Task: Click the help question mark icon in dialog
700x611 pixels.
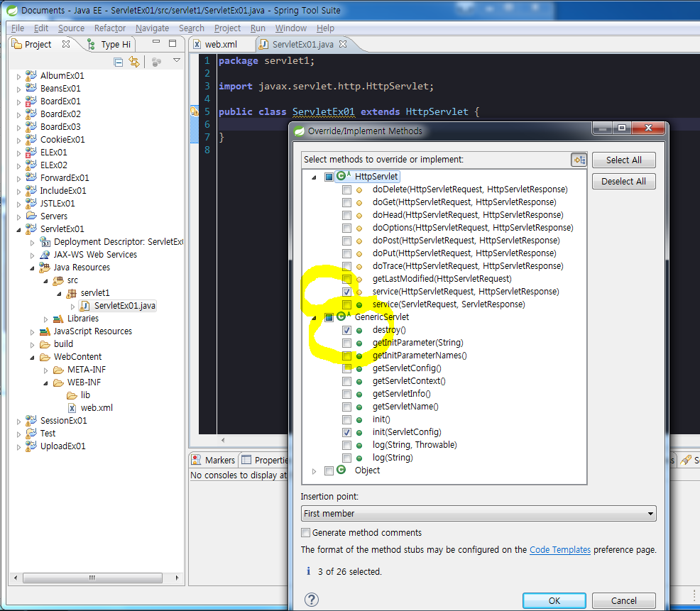Action: click(311, 600)
